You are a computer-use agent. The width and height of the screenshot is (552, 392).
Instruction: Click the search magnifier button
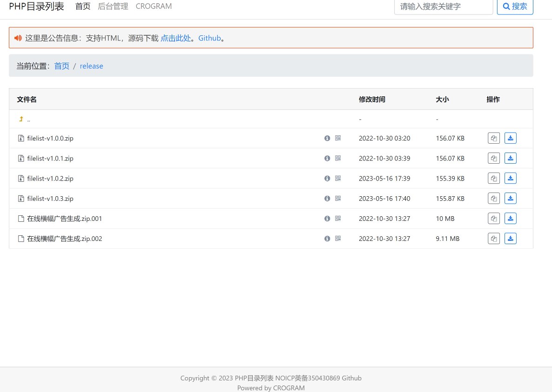tap(515, 6)
